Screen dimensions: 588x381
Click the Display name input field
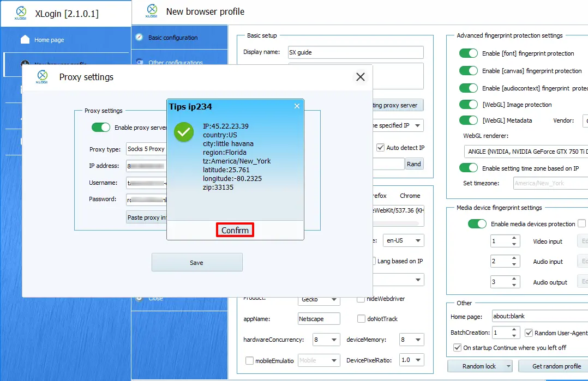point(356,52)
